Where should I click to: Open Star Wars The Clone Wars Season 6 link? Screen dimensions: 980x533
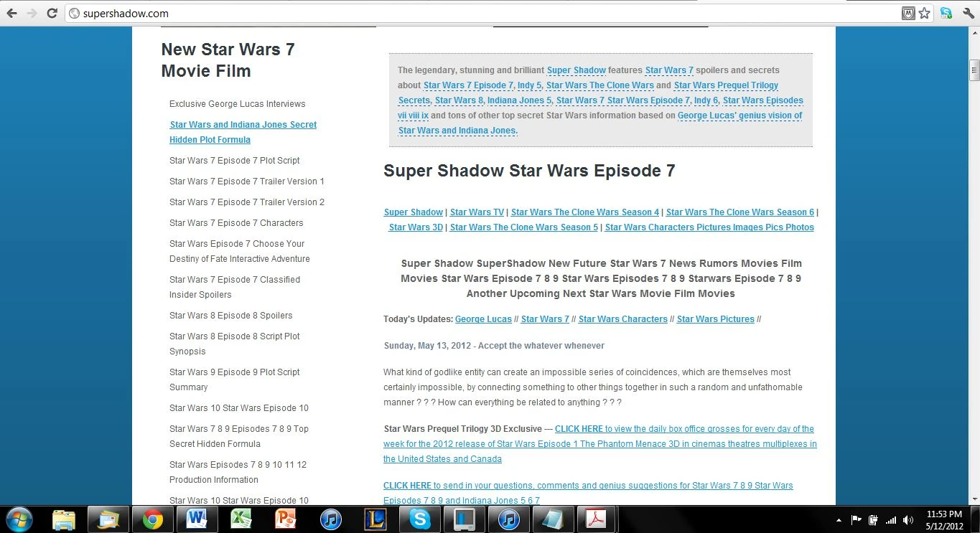pyautogui.click(x=740, y=212)
